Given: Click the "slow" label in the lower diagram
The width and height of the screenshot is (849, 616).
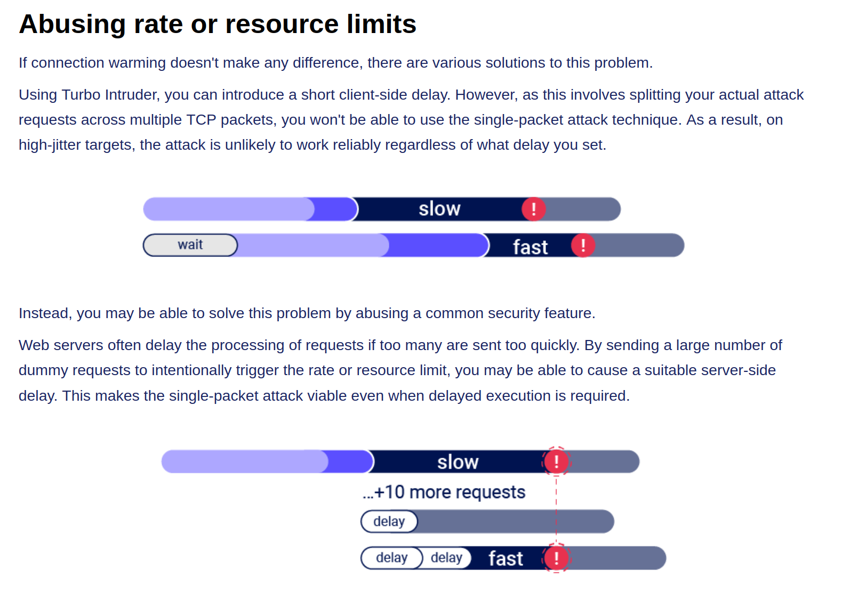Looking at the screenshot, I should point(458,462).
